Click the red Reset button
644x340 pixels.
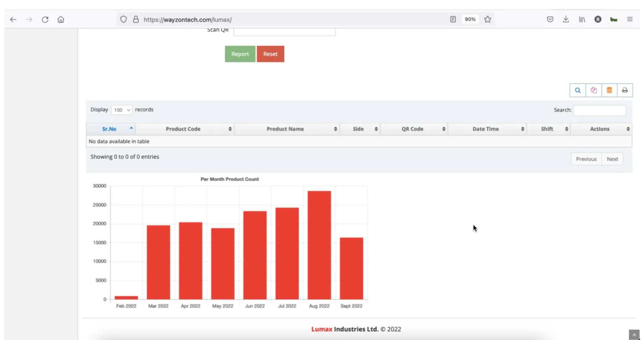[270, 54]
